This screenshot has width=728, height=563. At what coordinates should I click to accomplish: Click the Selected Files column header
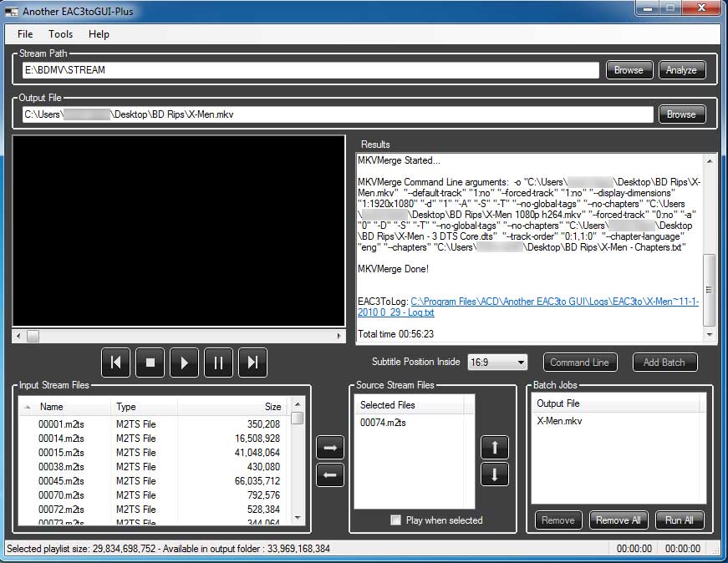410,405
